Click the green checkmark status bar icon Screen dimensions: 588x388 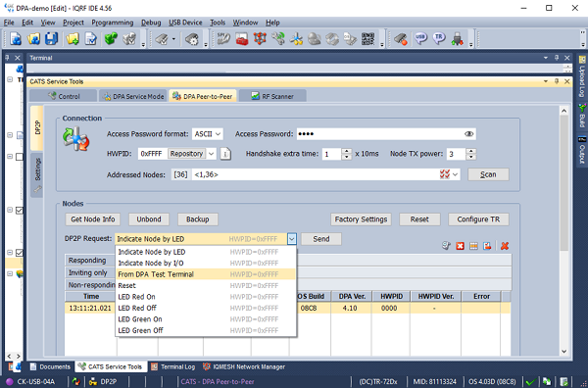530,382
